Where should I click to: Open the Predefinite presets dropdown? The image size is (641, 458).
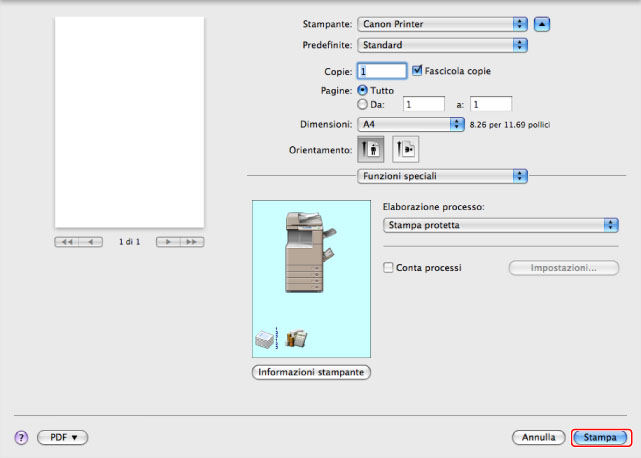click(x=442, y=45)
